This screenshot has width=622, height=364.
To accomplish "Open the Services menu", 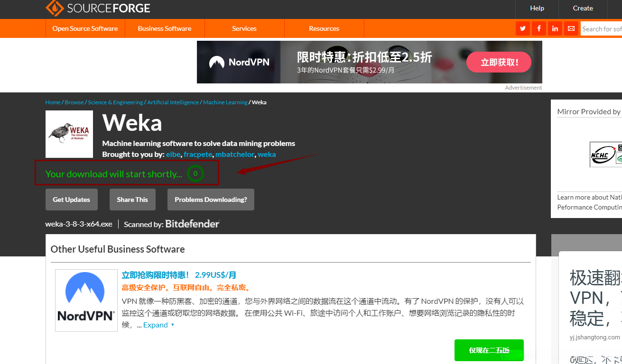I will (244, 28).
